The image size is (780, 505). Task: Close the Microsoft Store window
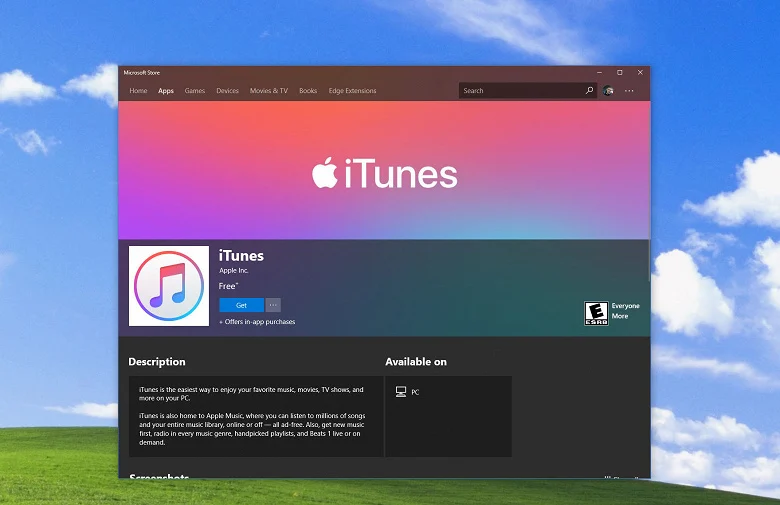coord(640,73)
